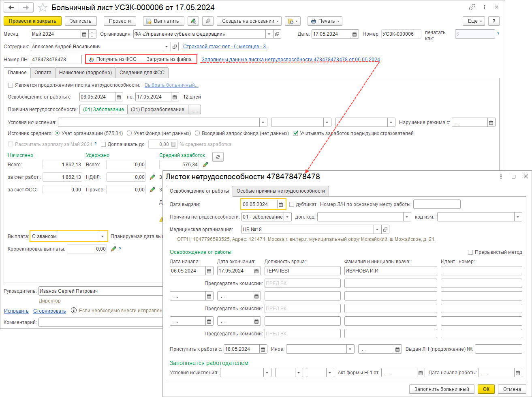This screenshot has height=397, width=532.
Task: Click the 'Загрузить из файла' button
Action: point(169,59)
